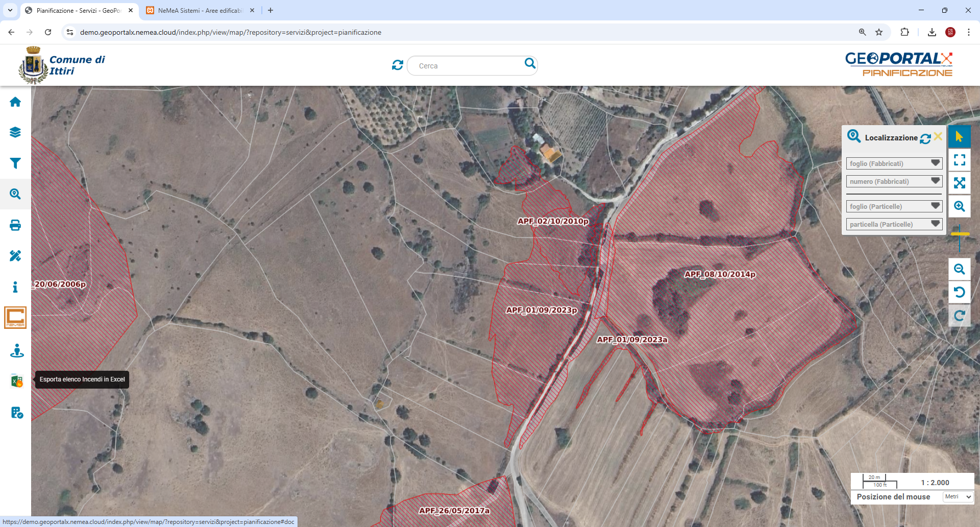Click the search magnifier button
Image resolution: width=980 pixels, height=527 pixels.
pyautogui.click(x=530, y=64)
